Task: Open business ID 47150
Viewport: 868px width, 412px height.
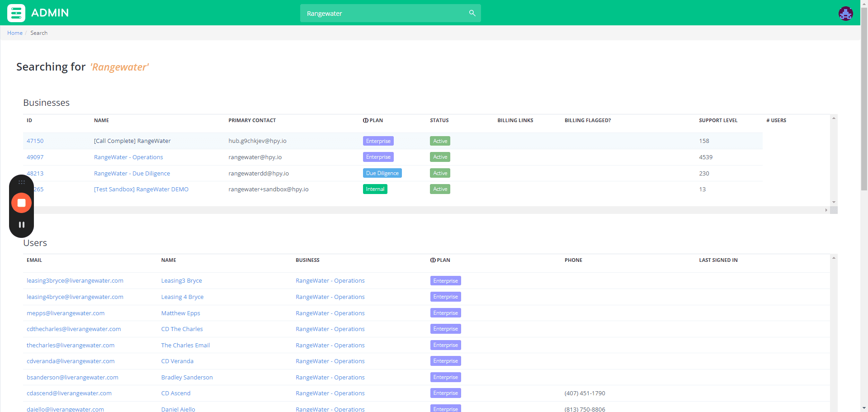Action: [35, 141]
